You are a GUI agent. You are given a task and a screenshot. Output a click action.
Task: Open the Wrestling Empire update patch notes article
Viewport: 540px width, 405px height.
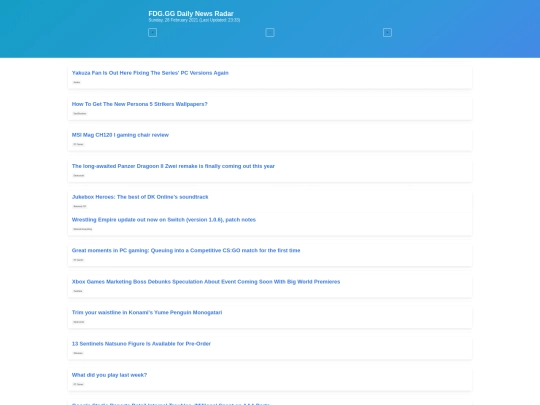(164, 220)
